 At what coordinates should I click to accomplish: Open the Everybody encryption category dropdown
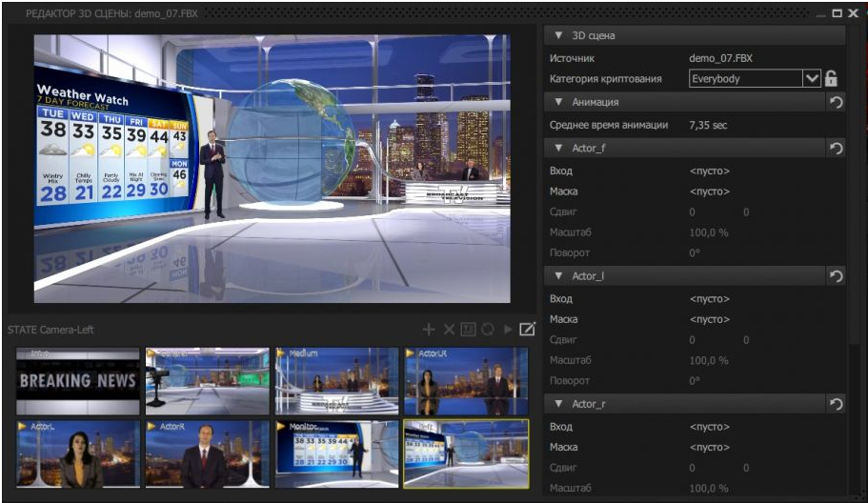[811, 79]
